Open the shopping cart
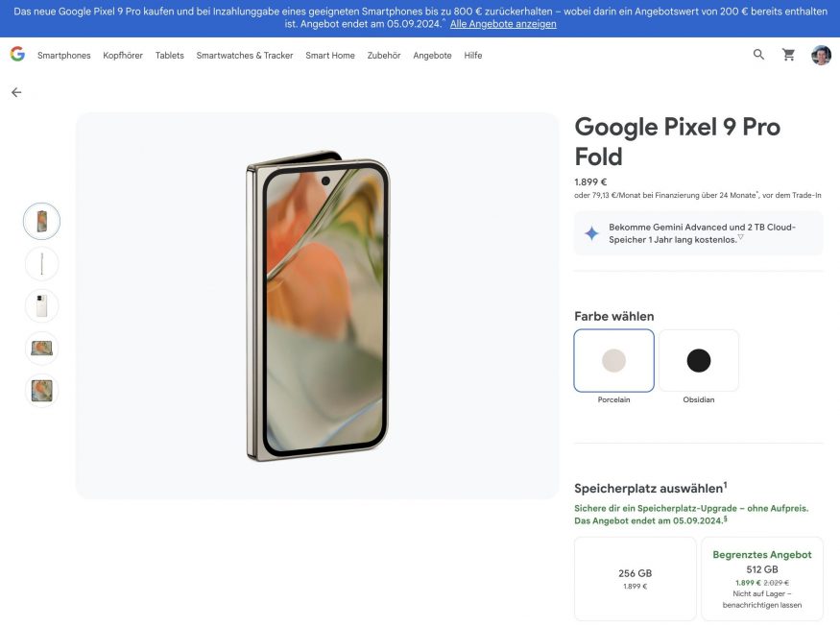Image resolution: width=840 pixels, height=627 pixels. pyautogui.click(x=788, y=55)
